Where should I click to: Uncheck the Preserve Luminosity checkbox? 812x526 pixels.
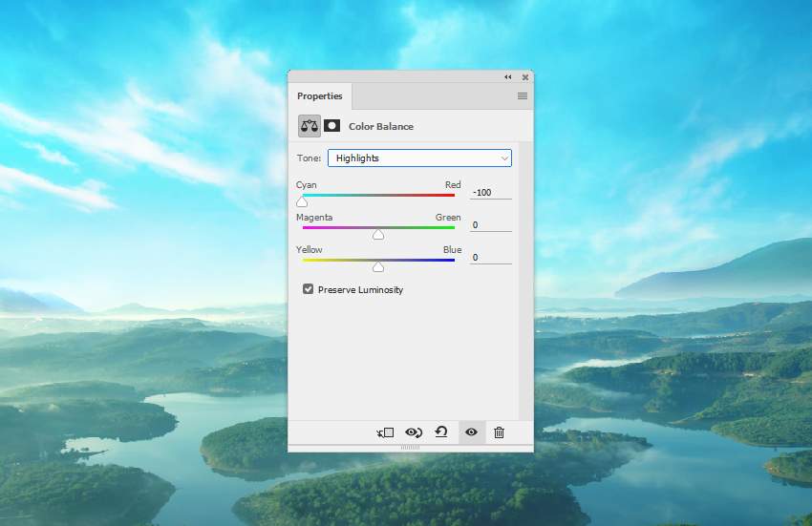click(309, 289)
